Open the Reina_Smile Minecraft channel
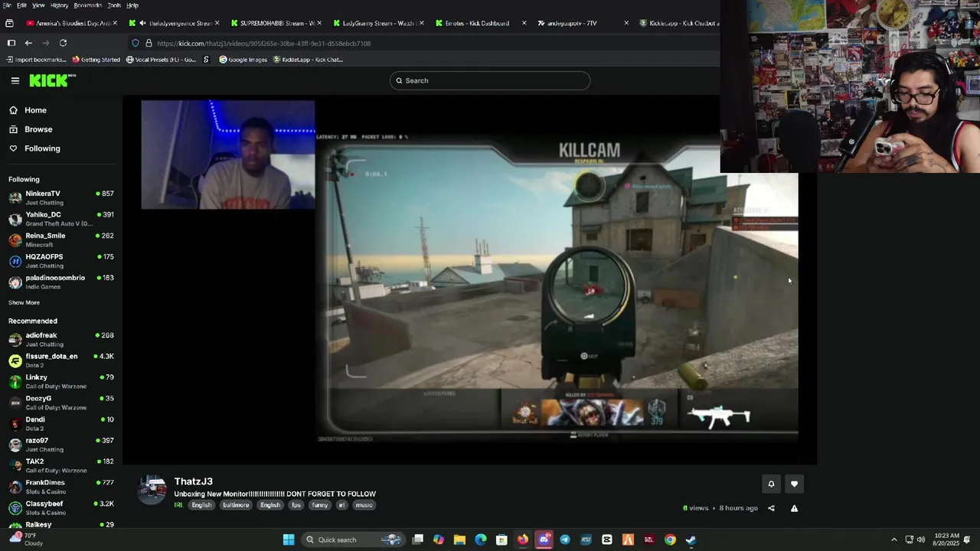 click(x=61, y=240)
